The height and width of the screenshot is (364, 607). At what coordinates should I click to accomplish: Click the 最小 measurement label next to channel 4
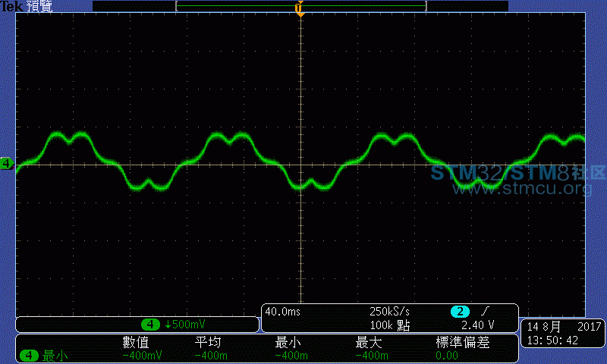point(55,356)
